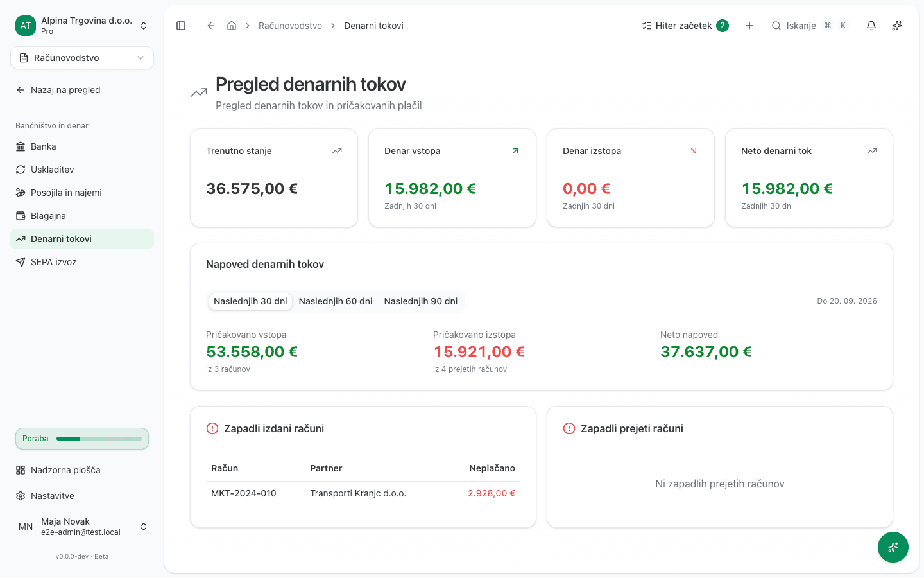This screenshot has height=578, width=924.
Task: Switch to Naslednjih 90 dni tab
Action: click(421, 301)
